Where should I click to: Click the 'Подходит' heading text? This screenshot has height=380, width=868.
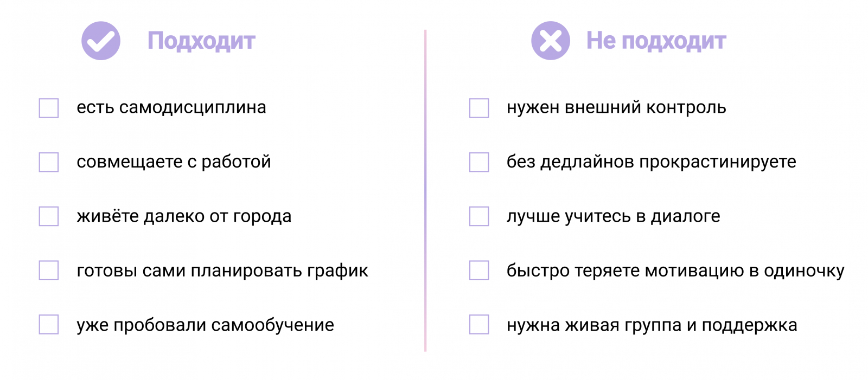pos(201,41)
